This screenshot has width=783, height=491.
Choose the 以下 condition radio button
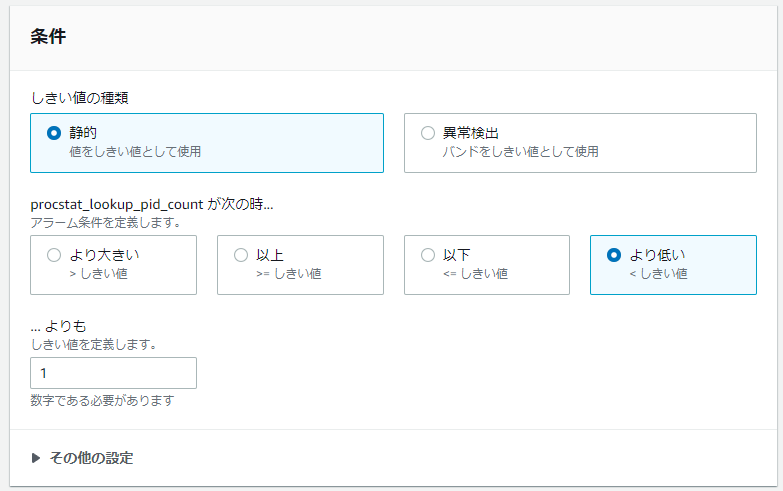428,255
